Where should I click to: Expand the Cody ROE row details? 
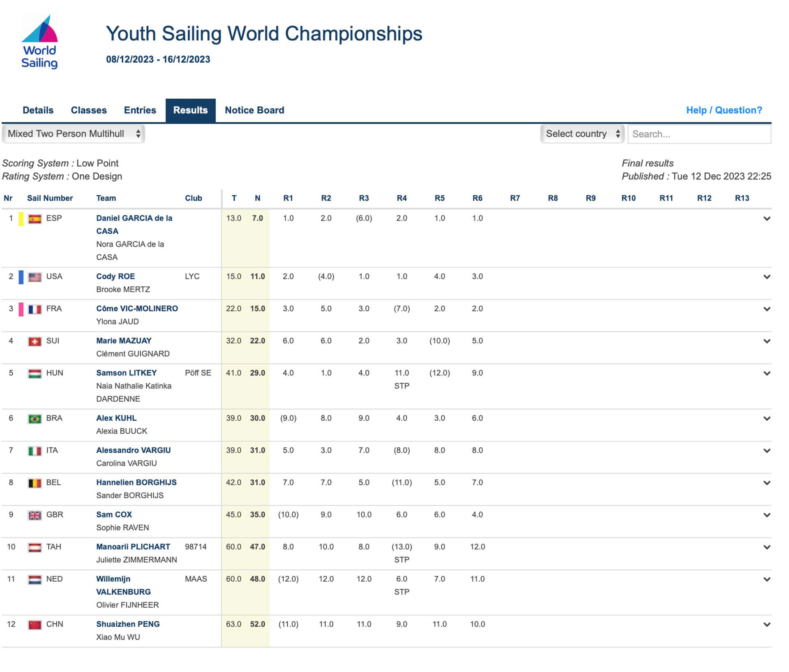(766, 277)
